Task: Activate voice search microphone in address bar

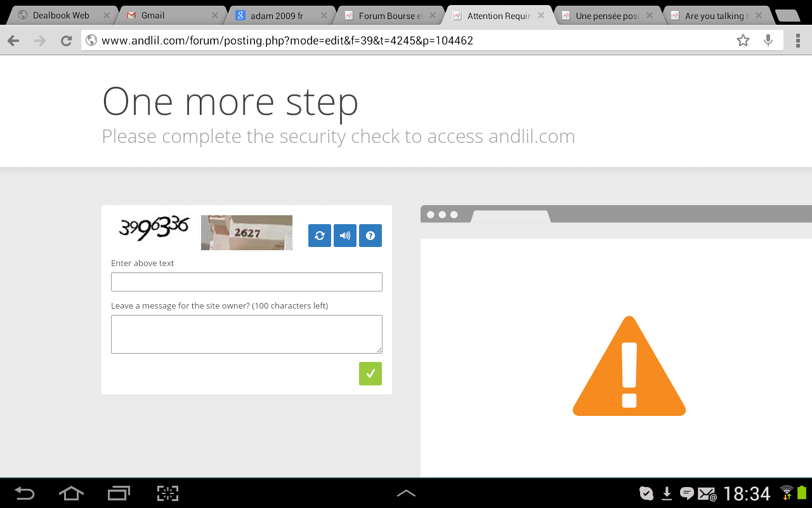Action: coord(768,41)
